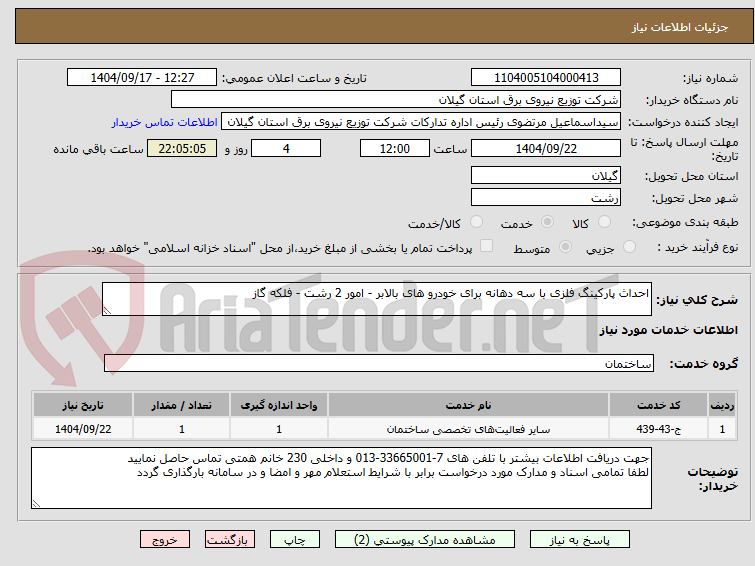Click the resize handle of description box

[107, 311]
